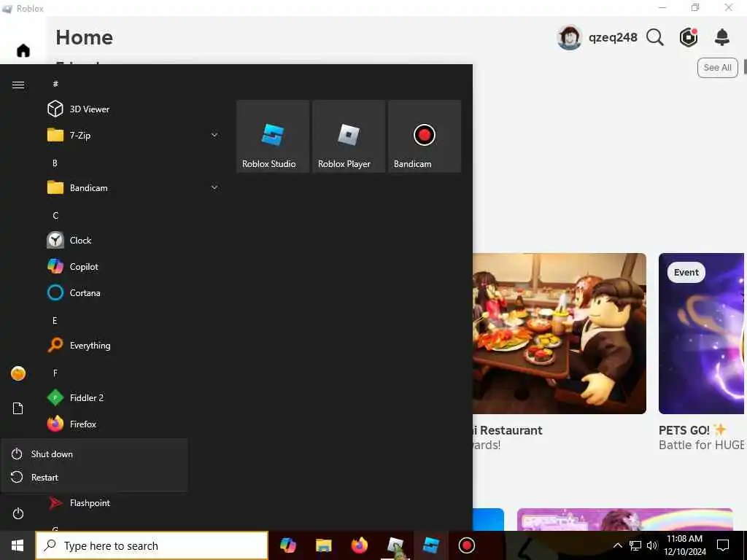The height and width of the screenshot is (560, 747).
Task: Expand the Start menu hamburger button
Action: pos(18,85)
